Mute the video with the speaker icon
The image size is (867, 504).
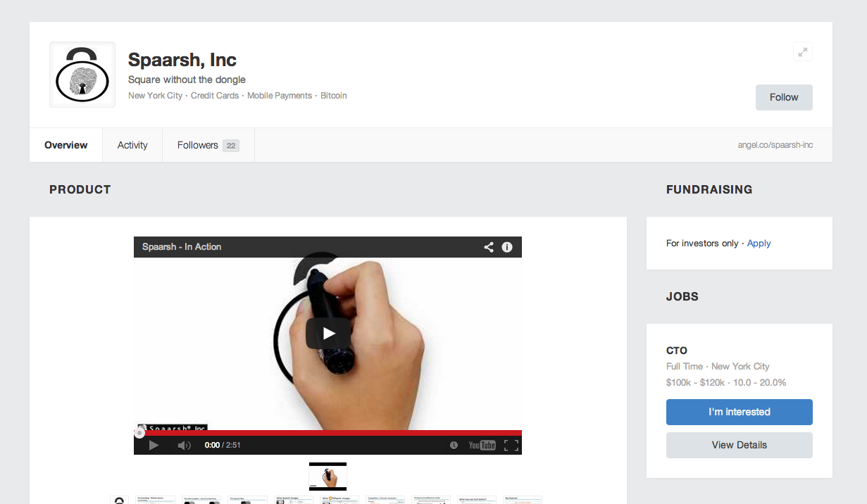coord(184,445)
